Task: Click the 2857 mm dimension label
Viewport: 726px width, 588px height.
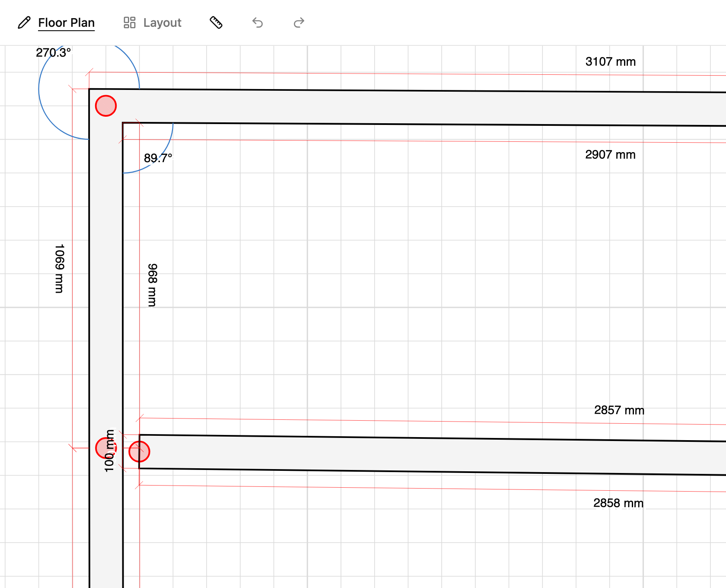Action: (x=619, y=410)
